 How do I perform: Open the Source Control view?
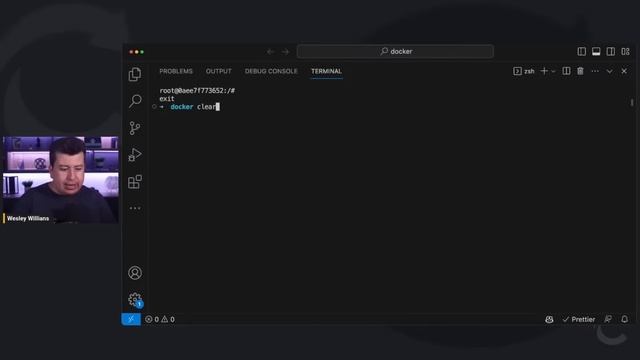(x=135, y=128)
